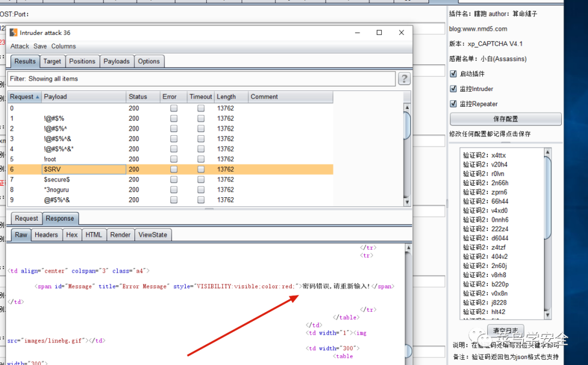Switch to the Render response tab
The image size is (588, 365).
point(120,235)
